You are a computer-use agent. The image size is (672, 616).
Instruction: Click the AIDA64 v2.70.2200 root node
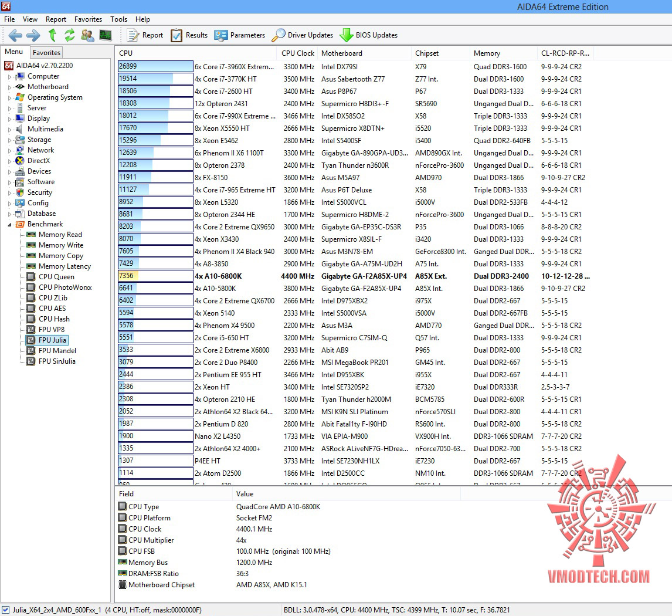tap(45, 66)
